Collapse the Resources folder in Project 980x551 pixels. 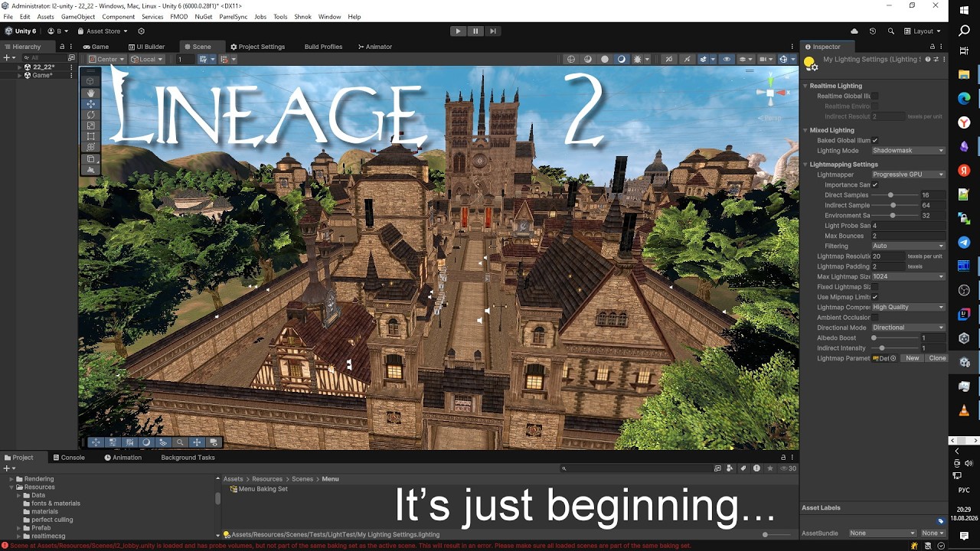(x=12, y=487)
